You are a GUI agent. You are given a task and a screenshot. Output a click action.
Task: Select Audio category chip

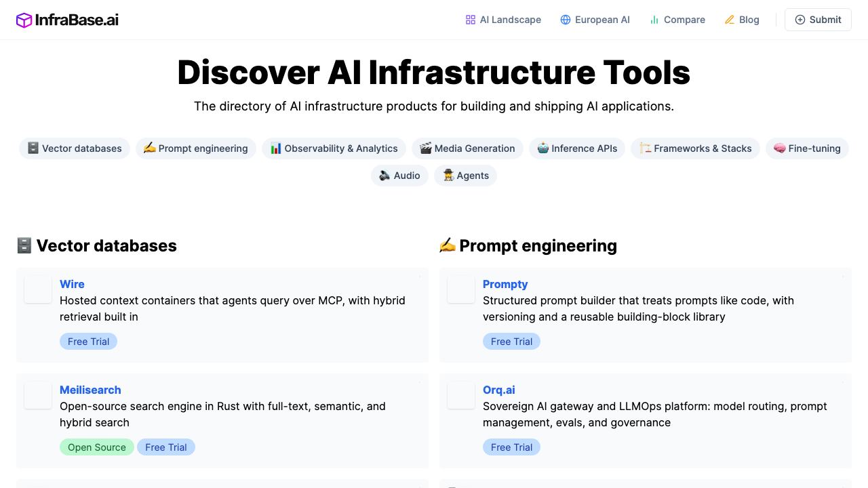tap(399, 176)
